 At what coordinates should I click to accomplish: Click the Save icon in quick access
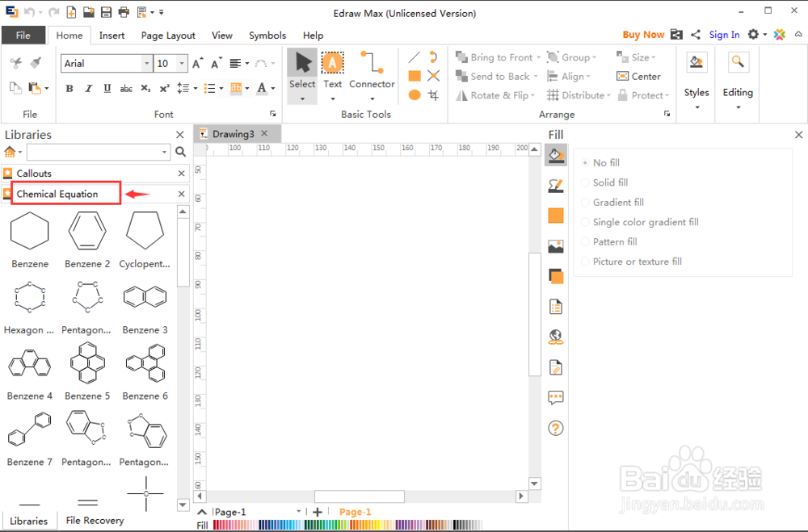tap(106, 12)
